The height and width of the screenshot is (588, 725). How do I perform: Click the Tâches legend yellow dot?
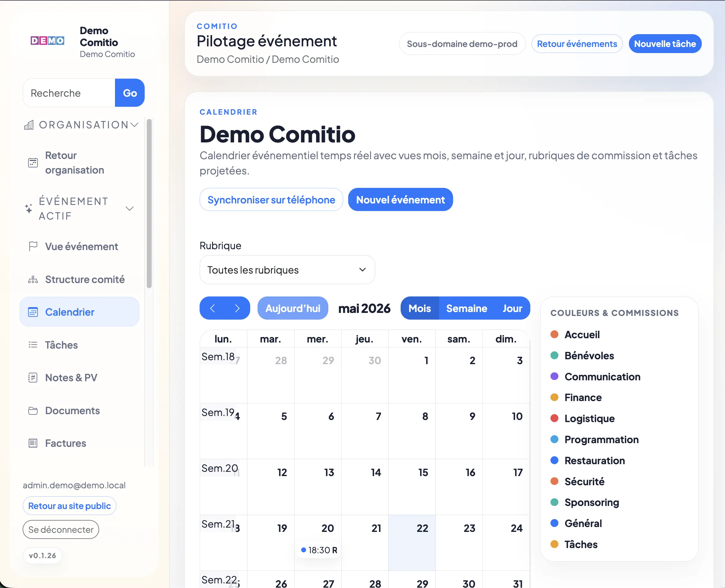(x=555, y=544)
